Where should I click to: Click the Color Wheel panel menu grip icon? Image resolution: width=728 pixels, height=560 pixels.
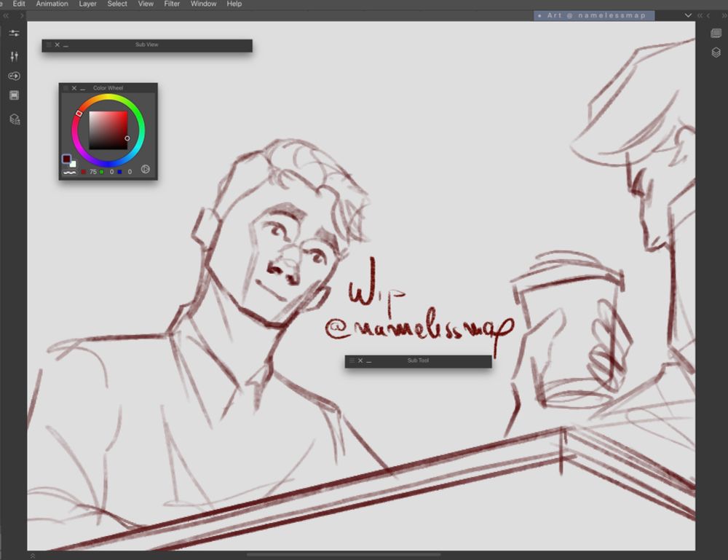point(66,88)
